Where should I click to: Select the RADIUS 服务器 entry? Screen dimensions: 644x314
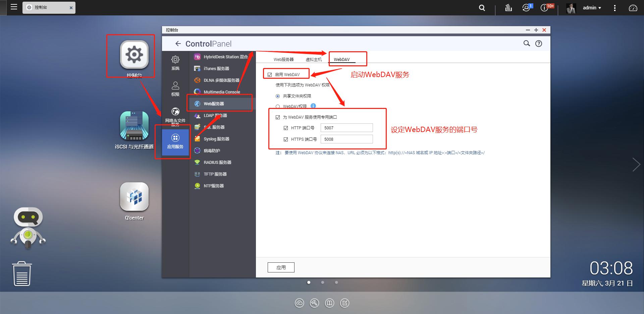tap(217, 162)
